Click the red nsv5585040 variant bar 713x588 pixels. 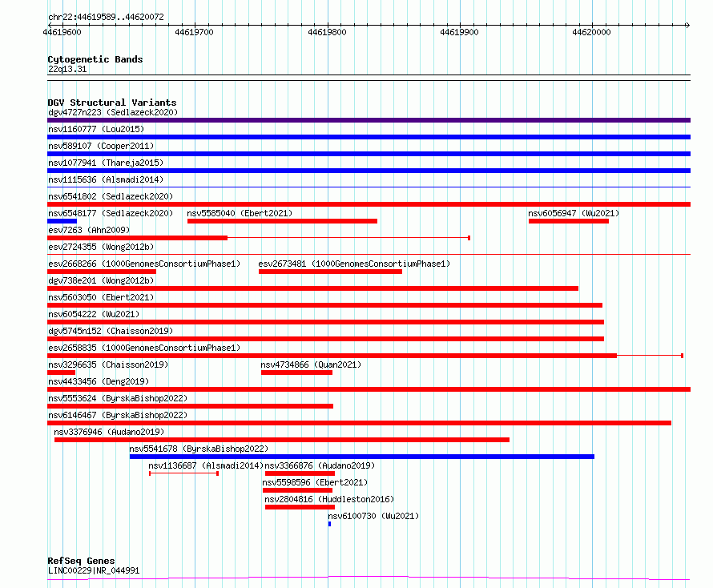tap(282, 221)
